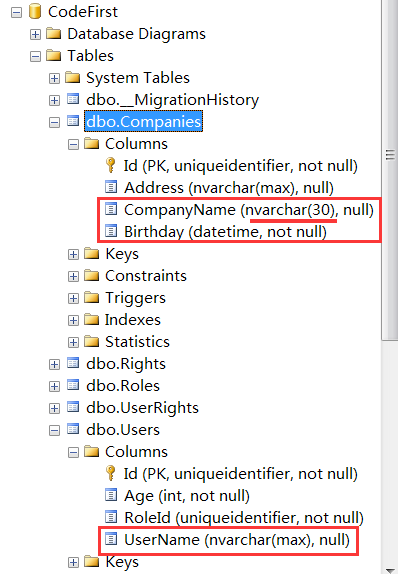Click the Birthday column icon
The height and width of the screenshot is (574, 398).
coord(111,231)
